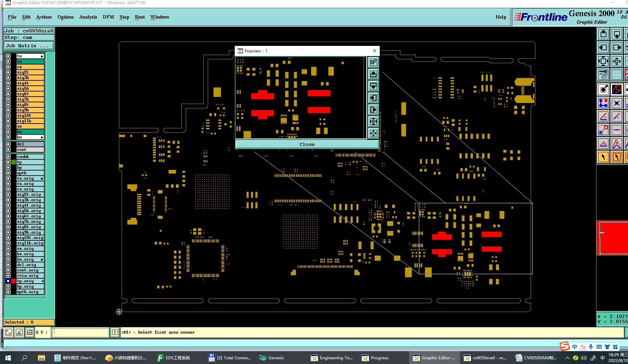
Task: Open the graphic control tools icon
Action: (x=603, y=74)
